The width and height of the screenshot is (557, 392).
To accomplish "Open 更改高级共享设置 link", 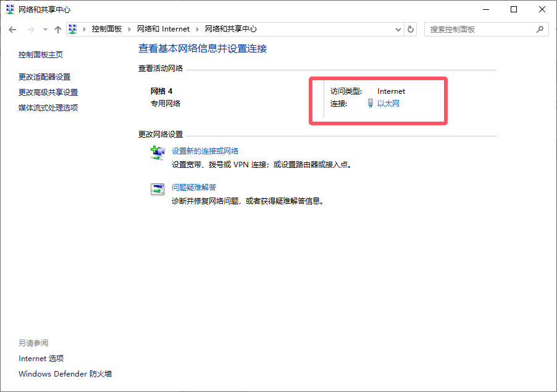I will coord(48,93).
